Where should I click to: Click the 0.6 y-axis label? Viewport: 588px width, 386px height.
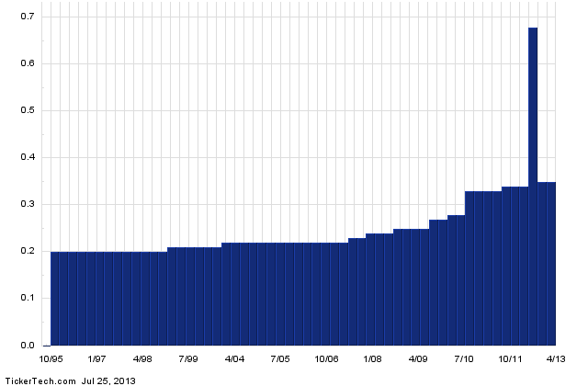pos(28,63)
